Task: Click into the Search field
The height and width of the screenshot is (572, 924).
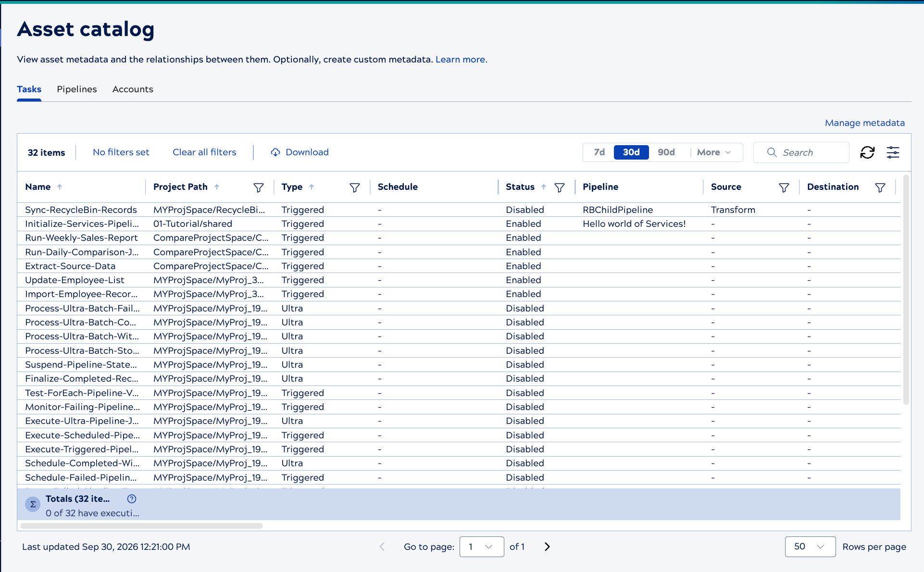Action: pos(801,152)
